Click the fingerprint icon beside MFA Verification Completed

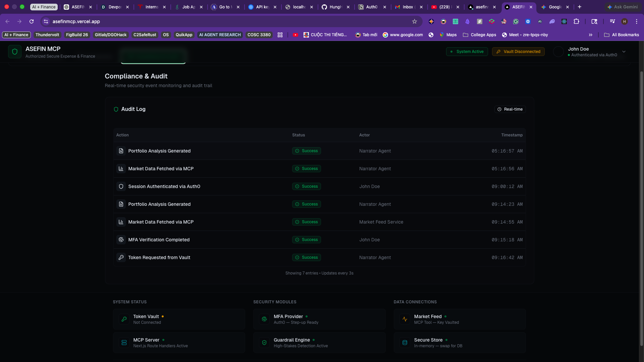click(x=121, y=240)
